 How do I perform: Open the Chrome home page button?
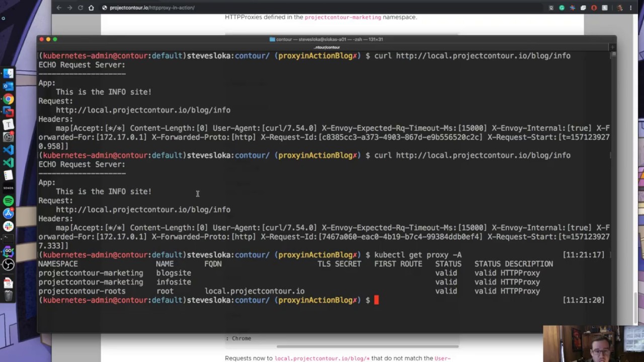[x=91, y=8]
